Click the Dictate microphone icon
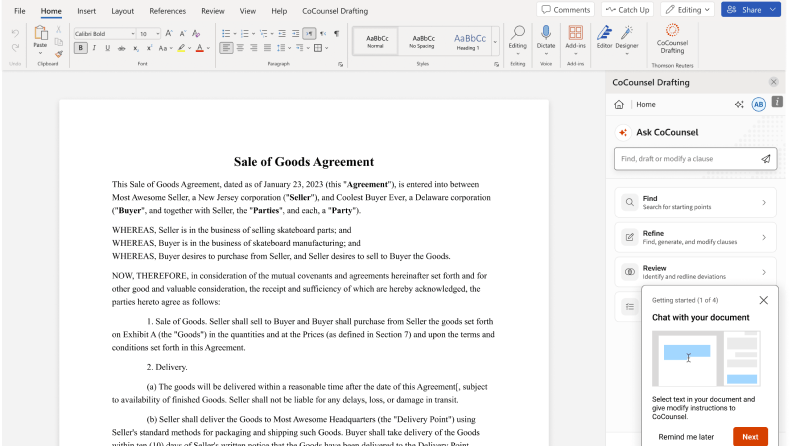 546,34
